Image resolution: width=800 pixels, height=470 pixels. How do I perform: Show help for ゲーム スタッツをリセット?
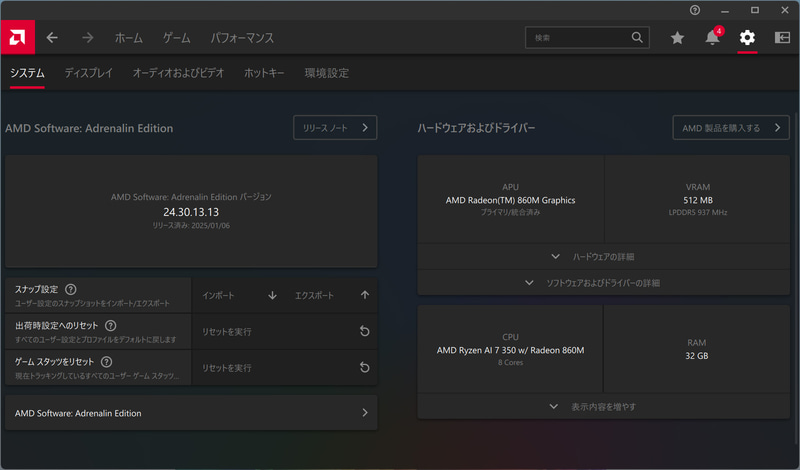pos(106,362)
